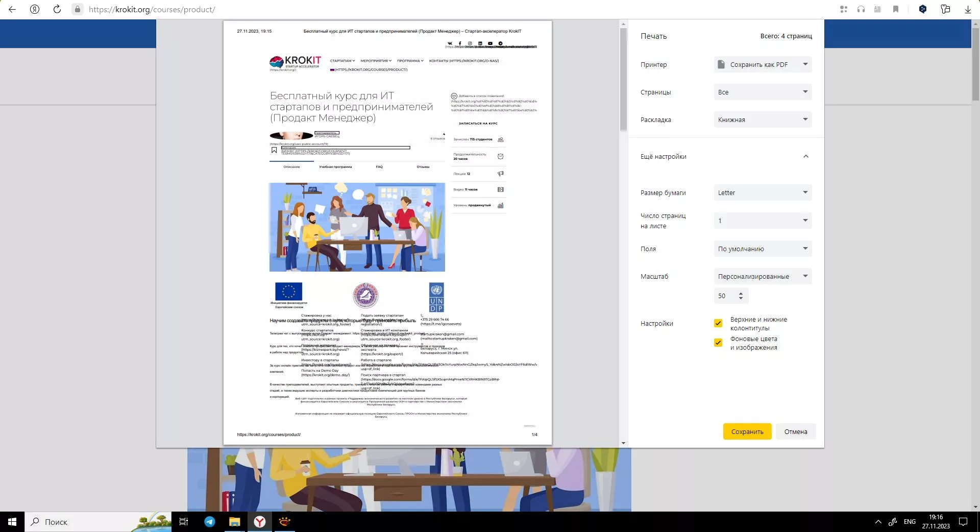Screen dimensions: 980x532
Task: Click the headphones read-aloud icon
Action: (861, 9)
